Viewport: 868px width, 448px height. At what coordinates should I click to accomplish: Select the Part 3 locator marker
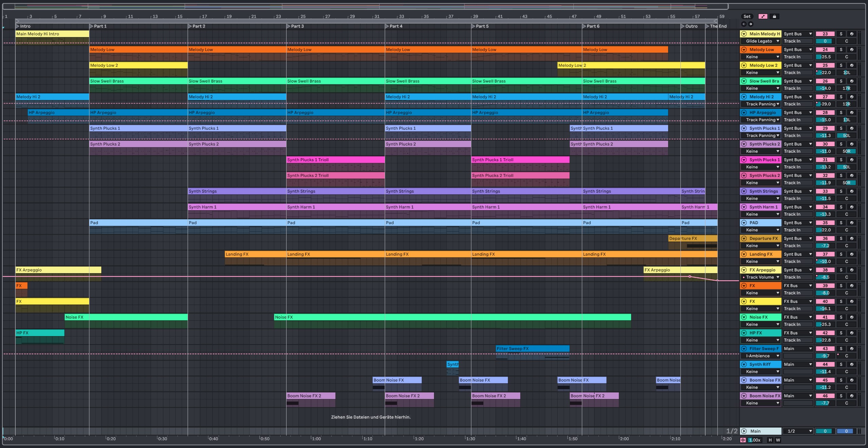coord(289,26)
